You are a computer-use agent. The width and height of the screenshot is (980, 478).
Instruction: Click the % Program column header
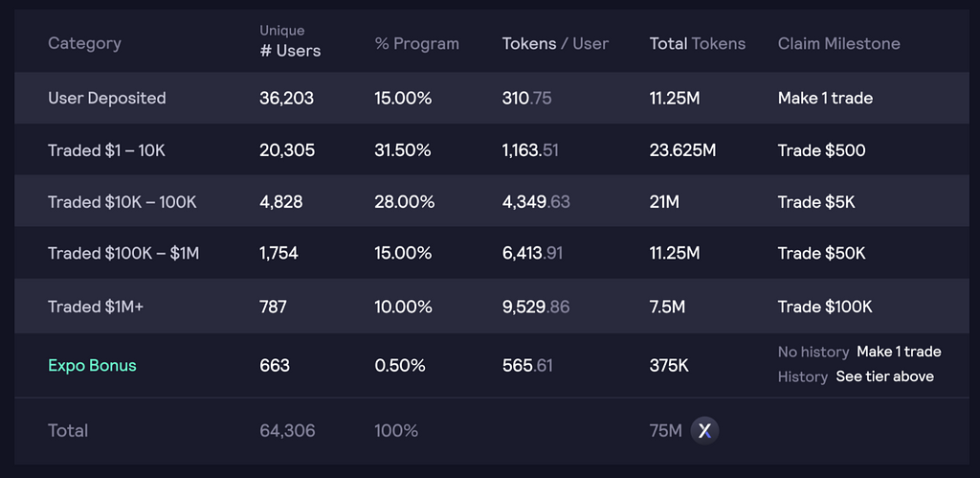coord(417,44)
